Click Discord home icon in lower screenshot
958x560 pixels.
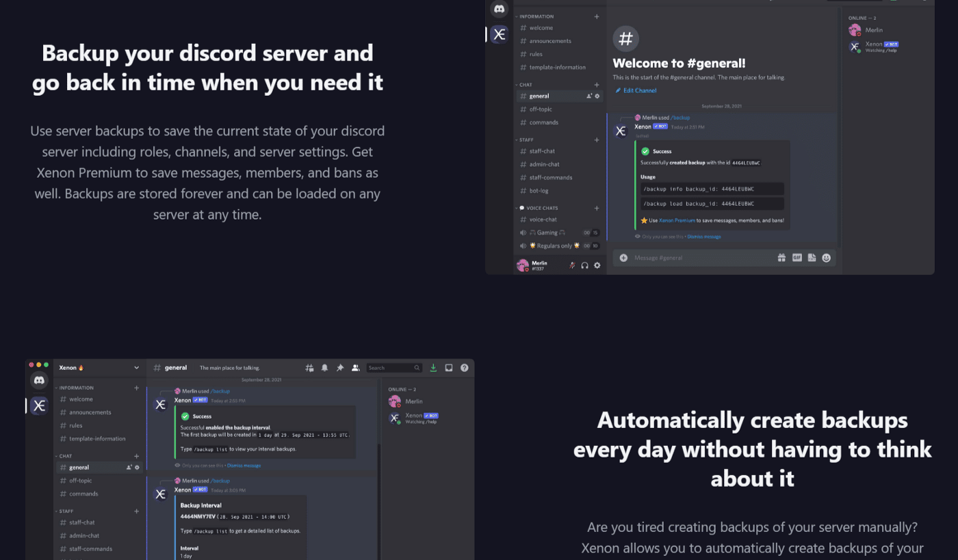coord(39,380)
